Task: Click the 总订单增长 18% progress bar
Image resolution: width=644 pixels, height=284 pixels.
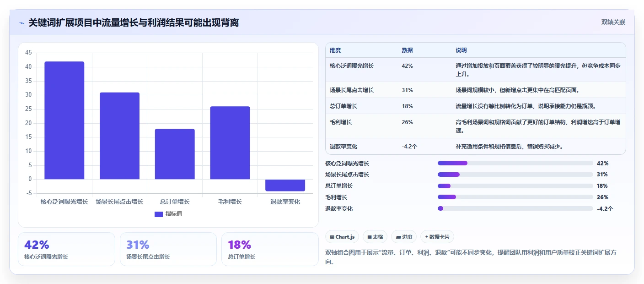Action: coord(515,186)
